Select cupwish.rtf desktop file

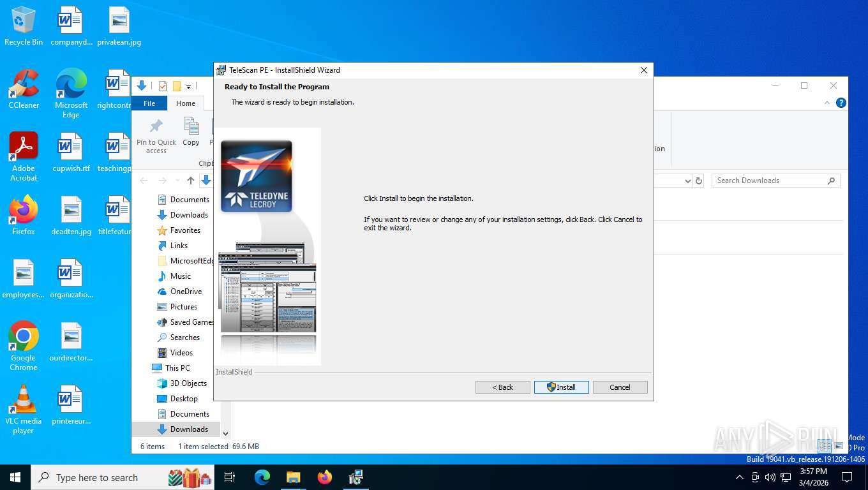pos(71,152)
